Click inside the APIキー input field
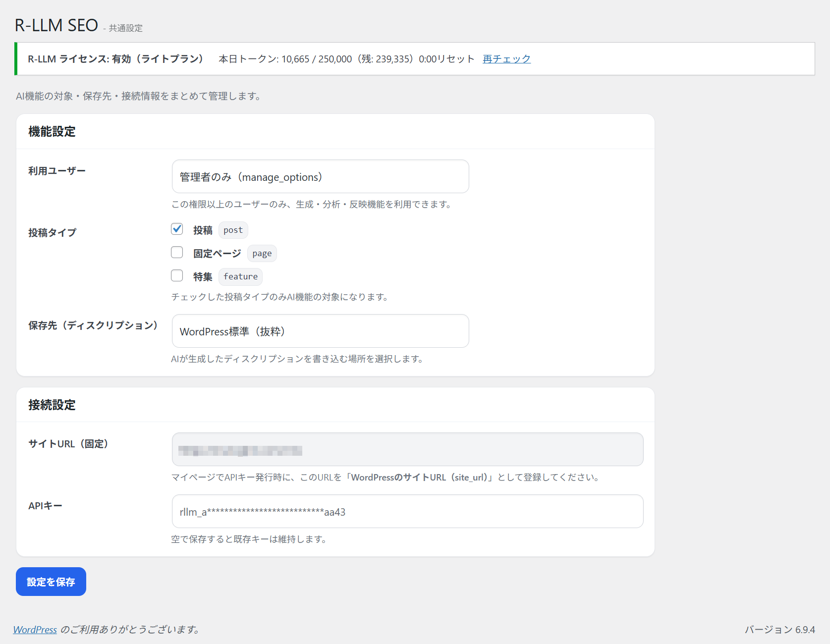 click(407, 511)
